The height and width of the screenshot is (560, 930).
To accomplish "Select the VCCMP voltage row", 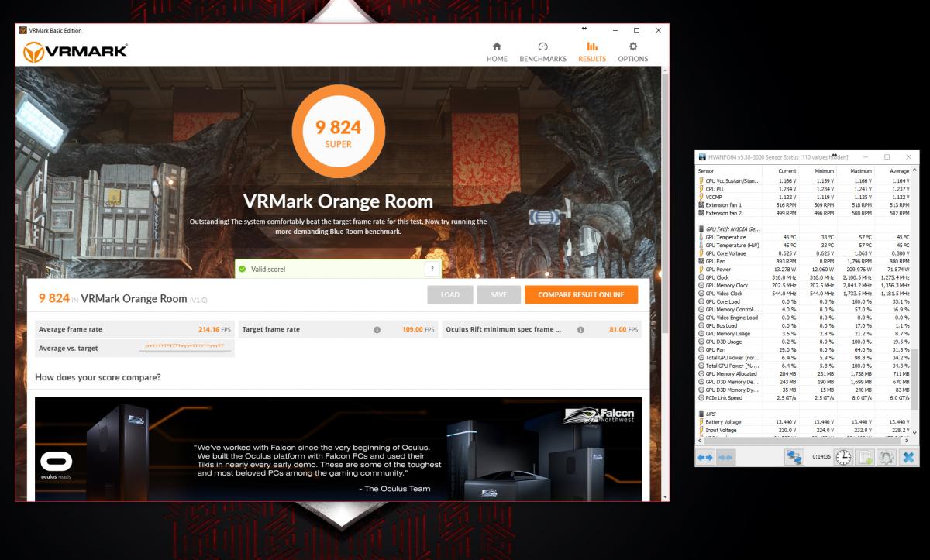I will [x=804, y=197].
